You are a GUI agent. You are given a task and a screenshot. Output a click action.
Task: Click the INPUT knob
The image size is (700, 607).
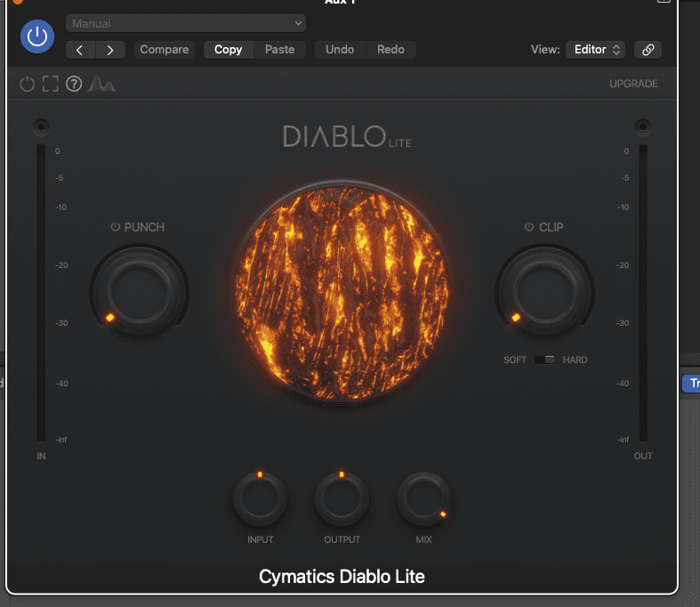click(260, 499)
